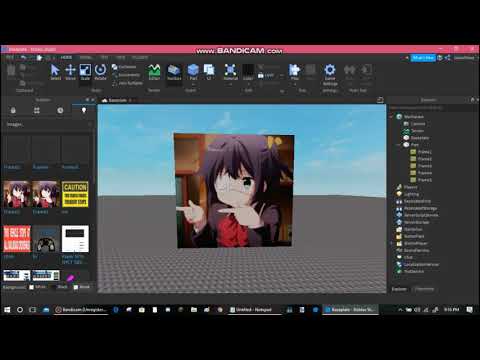
Task: Expand the StarterPlayer node in Explorer
Action: coord(392,243)
